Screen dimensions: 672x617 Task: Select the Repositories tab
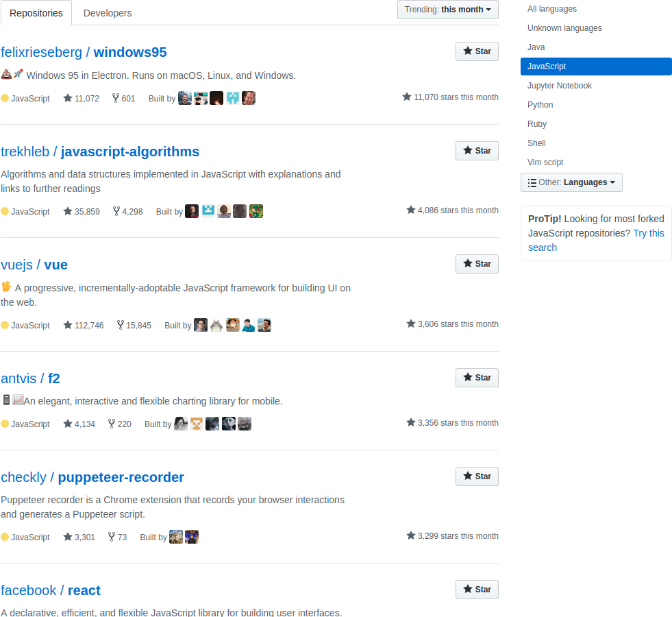(x=36, y=13)
